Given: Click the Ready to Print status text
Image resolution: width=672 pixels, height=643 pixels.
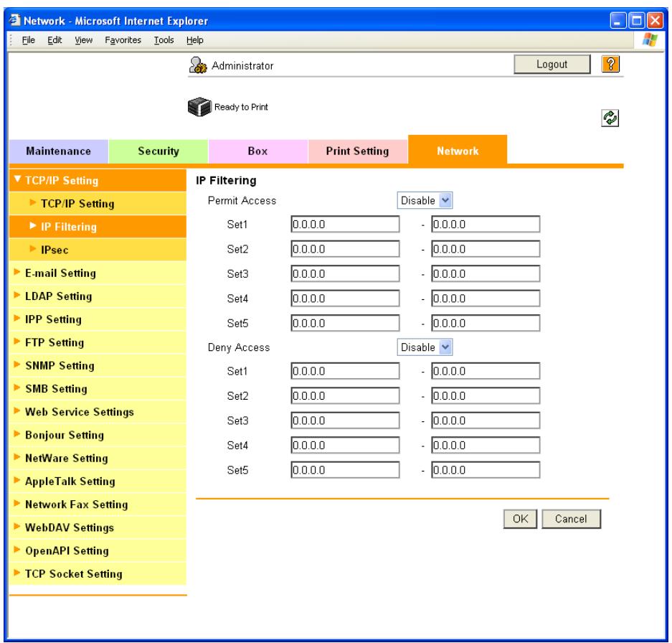Looking at the screenshot, I should click(x=241, y=107).
